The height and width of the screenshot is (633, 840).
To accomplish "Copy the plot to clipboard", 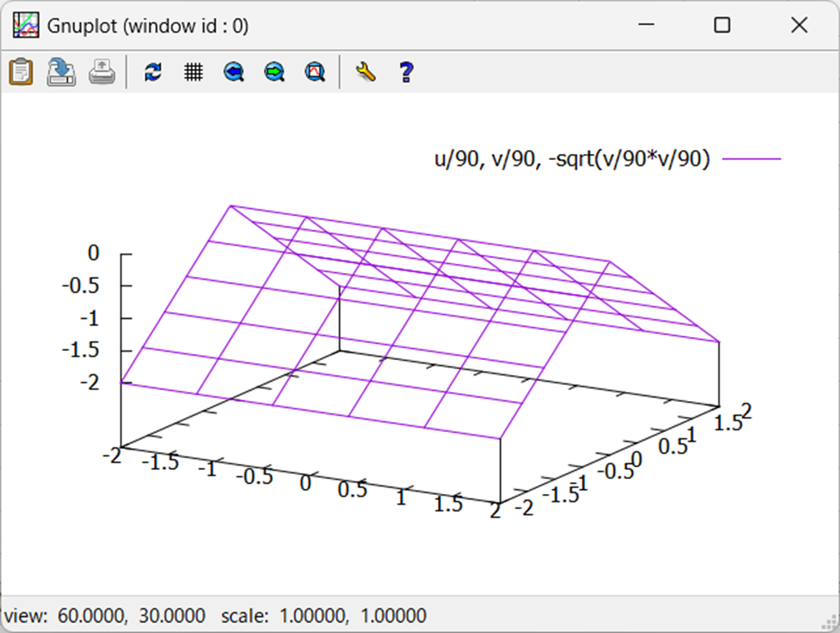I will [x=21, y=72].
